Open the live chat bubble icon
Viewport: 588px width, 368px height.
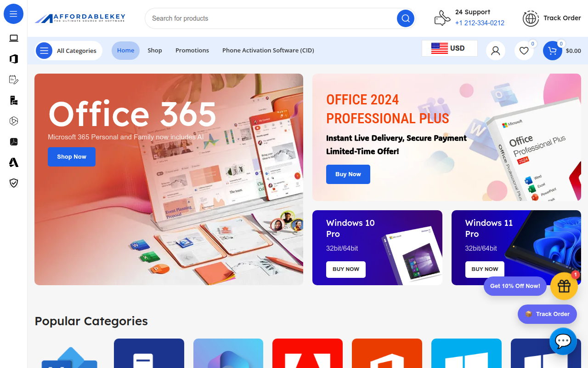(563, 341)
